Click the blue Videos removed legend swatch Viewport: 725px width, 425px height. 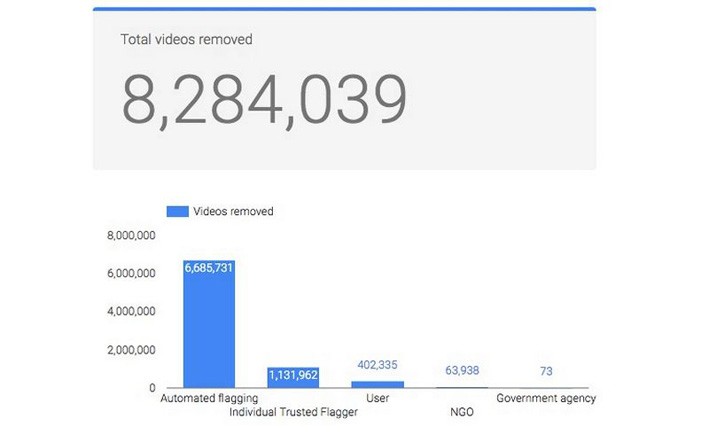coord(177,211)
